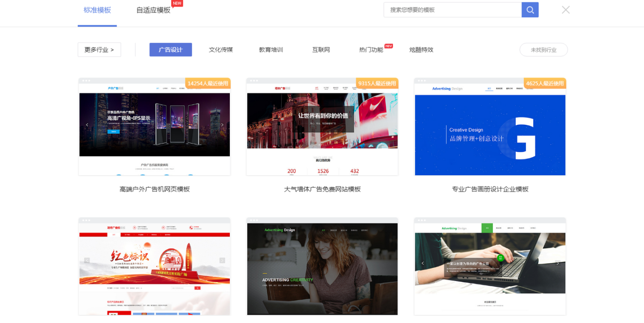Open 专业广告画册设计企业模板 title link

pyautogui.click(x=490, y=189)
